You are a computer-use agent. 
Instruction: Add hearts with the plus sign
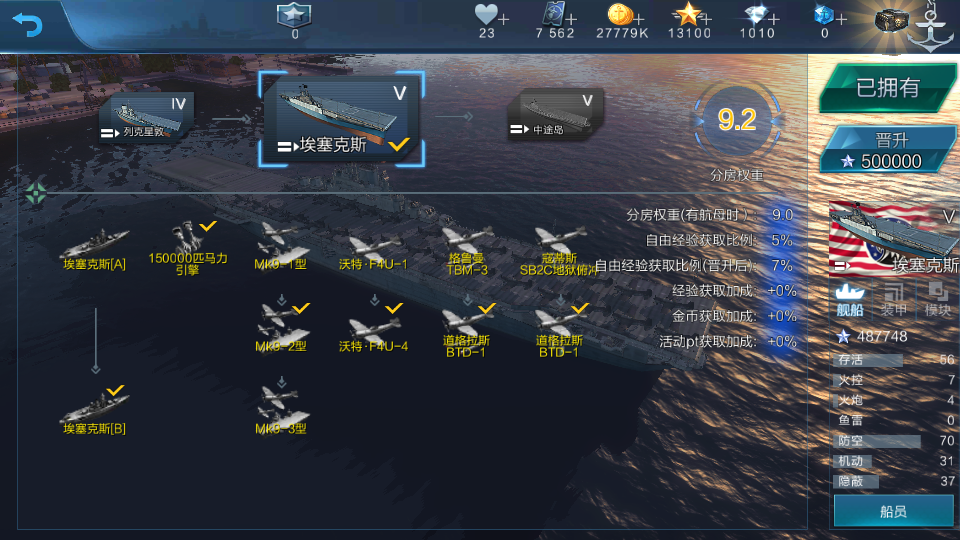(504, 20)
